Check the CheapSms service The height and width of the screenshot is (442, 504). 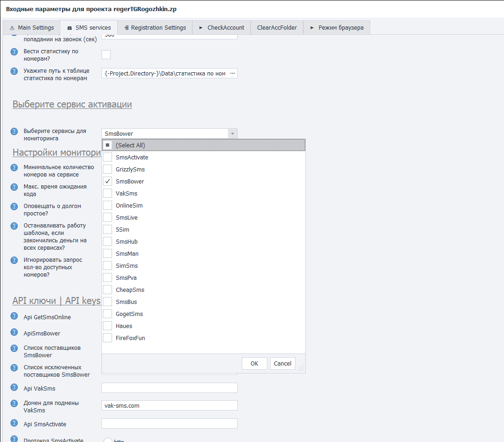coord(107,290)
